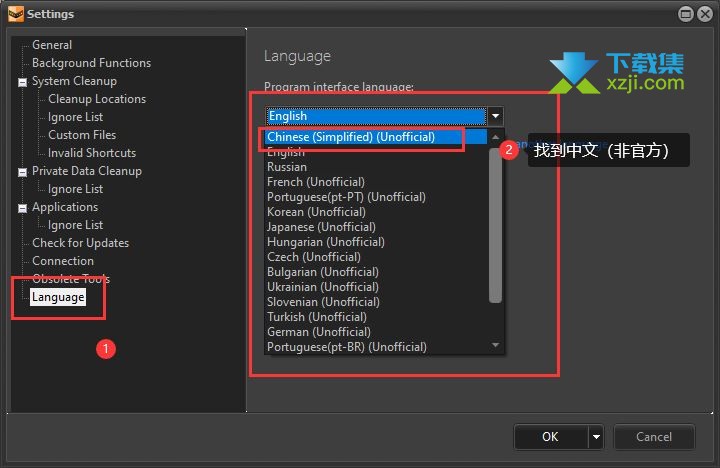The height and width of the screenshot is (468, 720).
Task: Collapse the Private Data Cleanup node
Action: pos(22,172)
